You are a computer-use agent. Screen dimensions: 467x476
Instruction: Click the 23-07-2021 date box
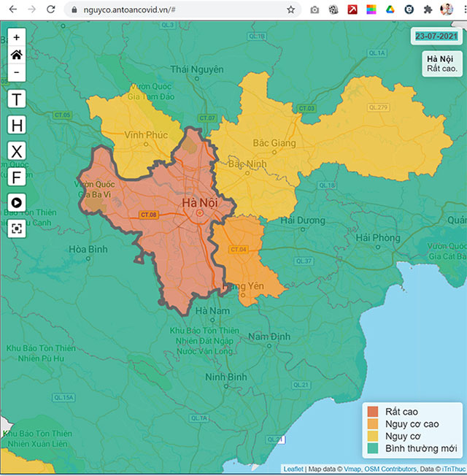tap(436, 36)
